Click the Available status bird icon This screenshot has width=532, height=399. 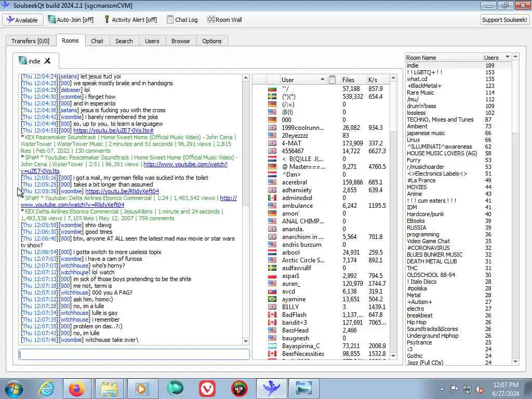point(10,20)
